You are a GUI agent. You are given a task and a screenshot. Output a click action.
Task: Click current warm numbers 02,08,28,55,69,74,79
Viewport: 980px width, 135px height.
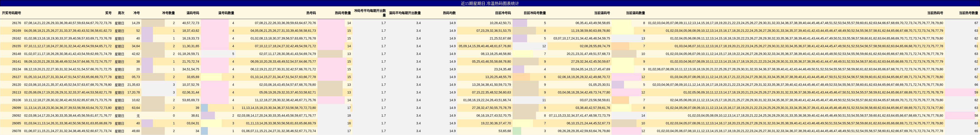[x=595, y=46]
